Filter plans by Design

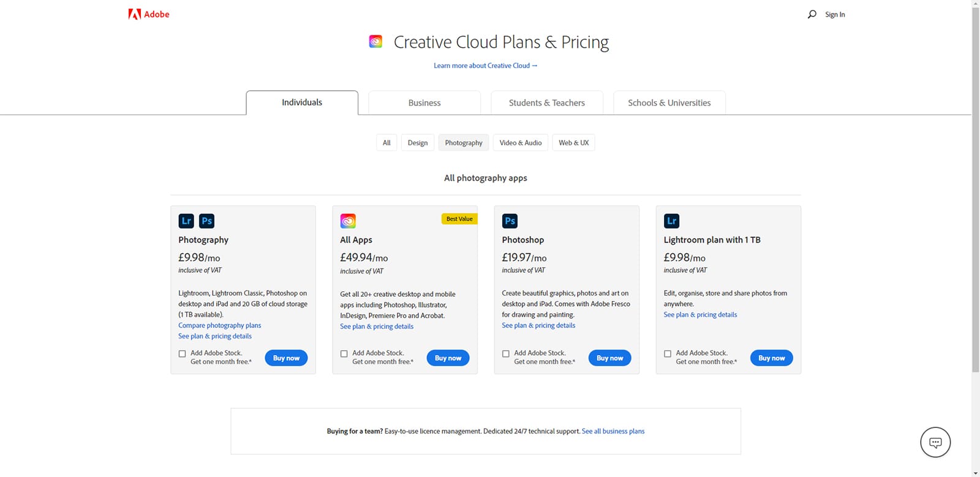[x=418, y=143]
